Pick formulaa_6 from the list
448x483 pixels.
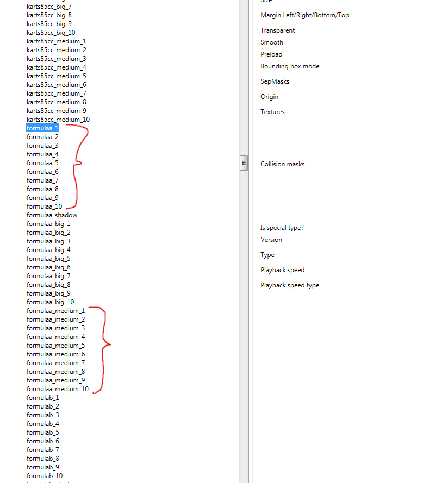[x=42, y=172]
